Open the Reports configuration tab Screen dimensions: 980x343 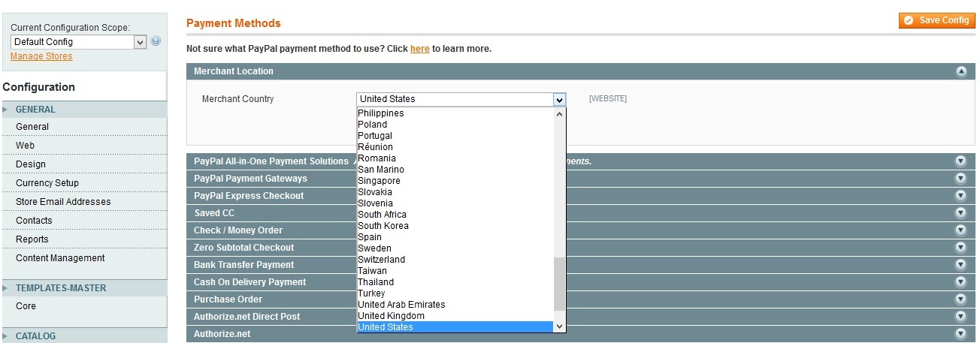[83, 239]
